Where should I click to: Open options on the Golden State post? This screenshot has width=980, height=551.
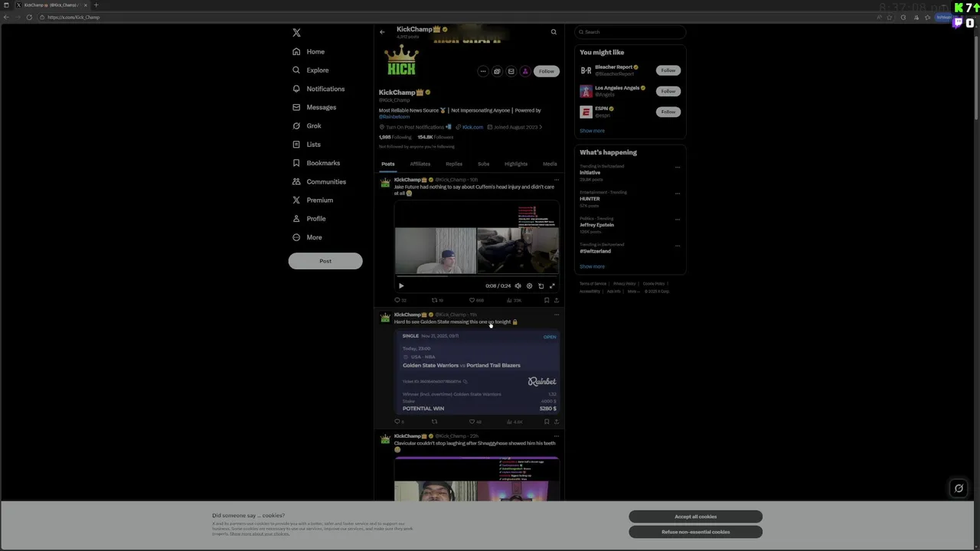point(557,315)
